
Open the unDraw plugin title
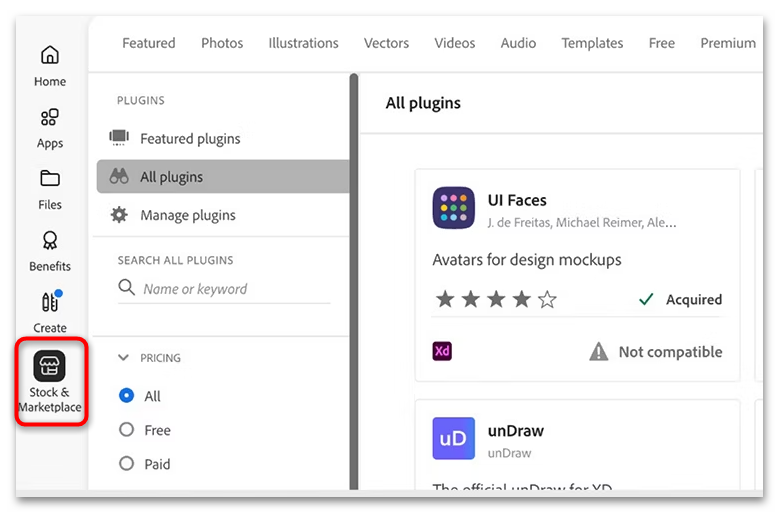coord(515,431)
